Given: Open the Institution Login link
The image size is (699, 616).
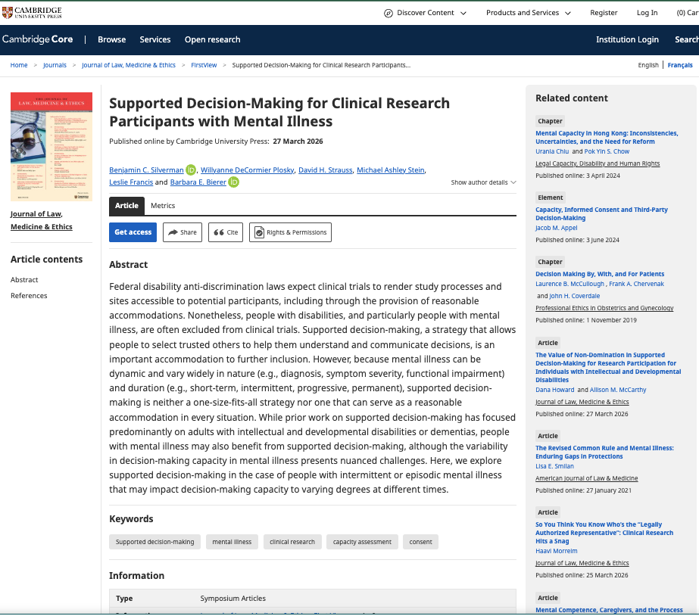Looking at the screenshot, I should 627,39.
